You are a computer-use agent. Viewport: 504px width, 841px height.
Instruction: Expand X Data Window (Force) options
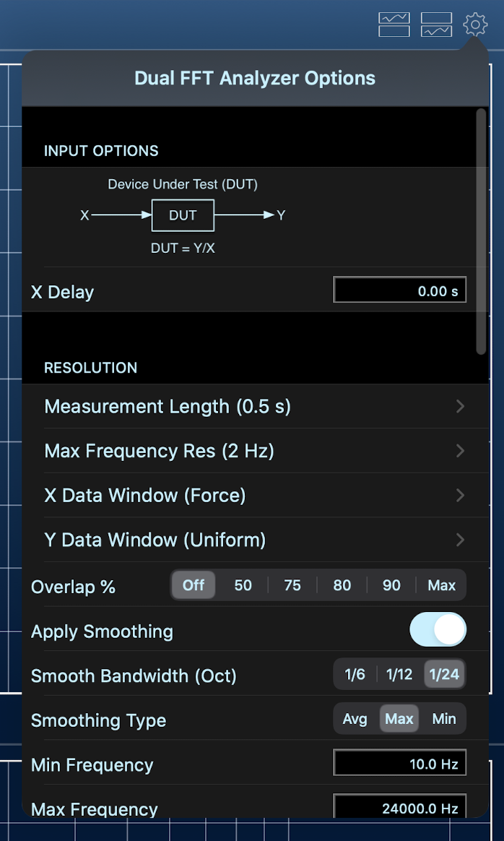(x=253, y=496)
